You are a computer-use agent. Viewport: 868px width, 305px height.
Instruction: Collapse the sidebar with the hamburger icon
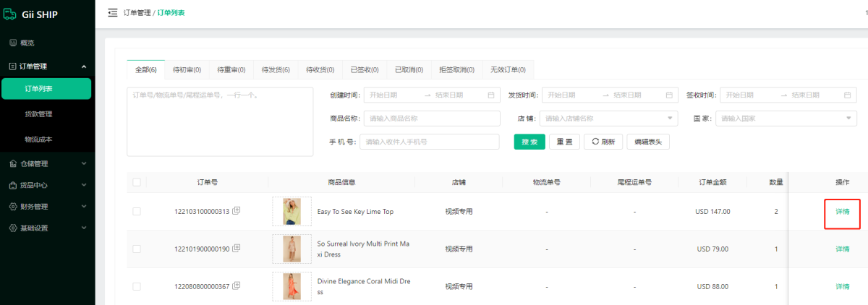point(112,12)
